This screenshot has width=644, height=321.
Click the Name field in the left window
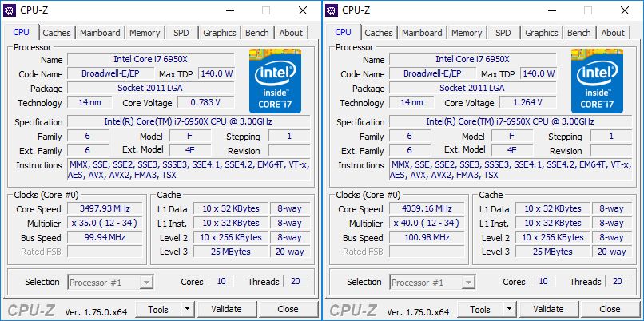(x=151, y=59)
